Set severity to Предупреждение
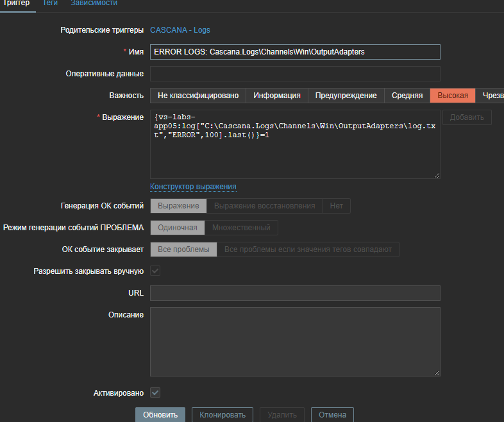Image resolution: width=504 pixels, height=422 pixels. tap(346, 96)
